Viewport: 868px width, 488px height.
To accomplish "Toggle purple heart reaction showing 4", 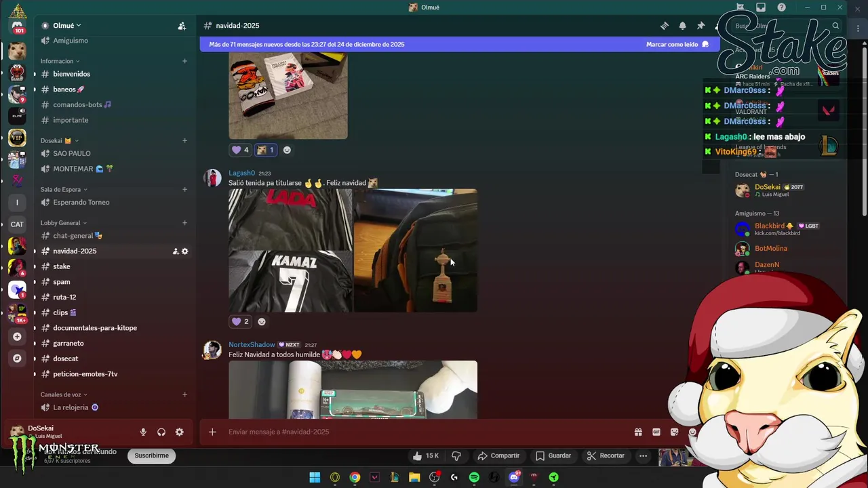I will 241,150.
